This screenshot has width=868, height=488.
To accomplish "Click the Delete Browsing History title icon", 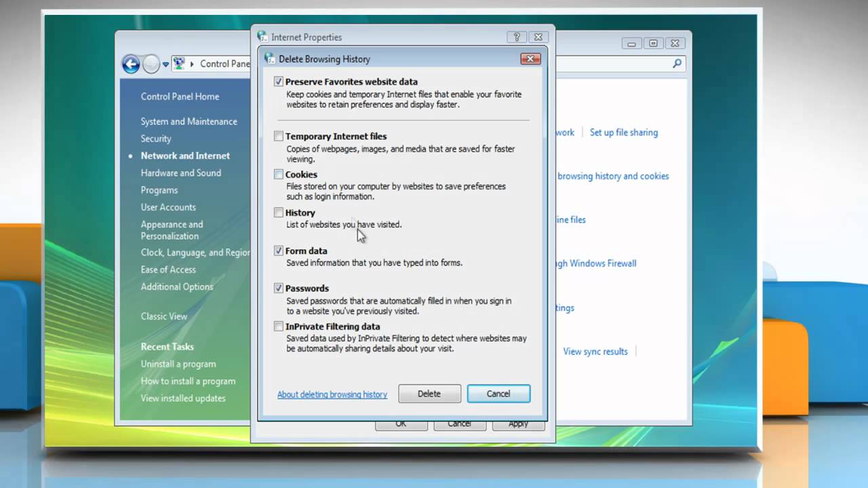I will tap(270, 58).
